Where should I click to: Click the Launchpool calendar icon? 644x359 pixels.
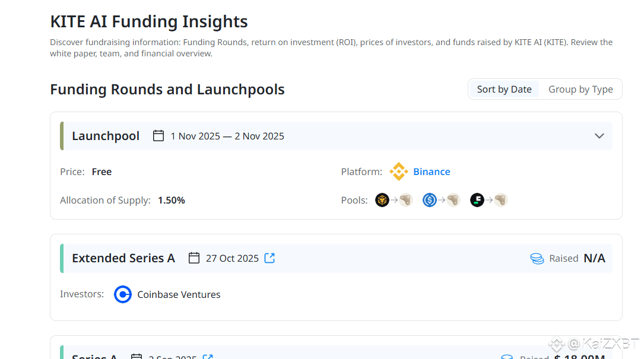tap(158, 136)
